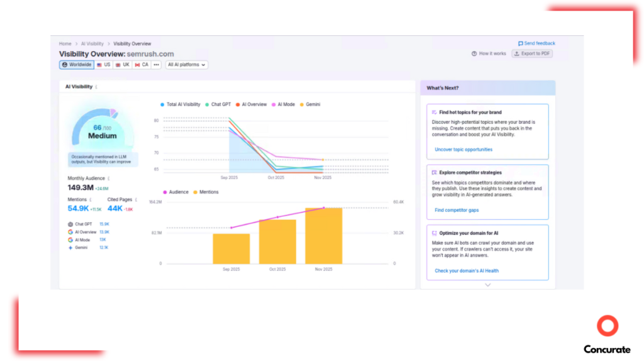Collapse the What's Next panel chevron
The width and height of the screenshot is (644, 362).
click(487, 285)
